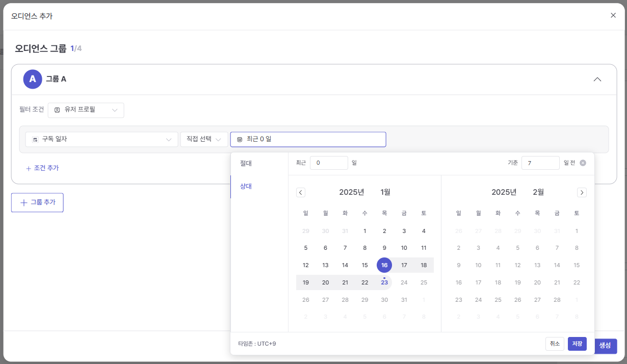Select January 23 in the calendar

click(384, 282)
